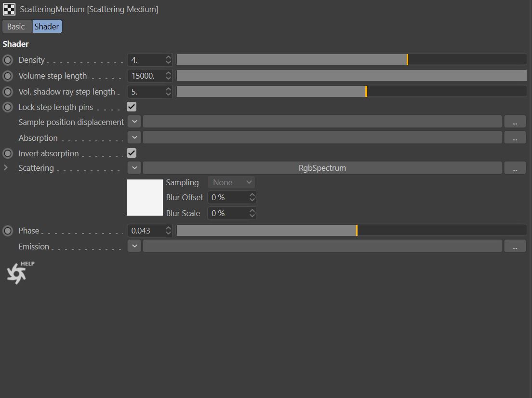Click the Volume step length slider bar
Viewport: 532px width, 398px height.
tap(351, 76)
